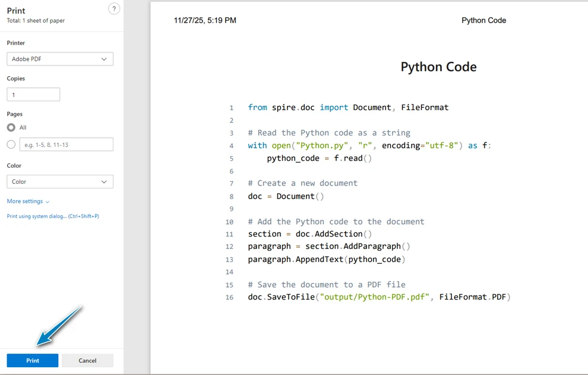Click the doc = Document() code line

[x=286, y=196]
